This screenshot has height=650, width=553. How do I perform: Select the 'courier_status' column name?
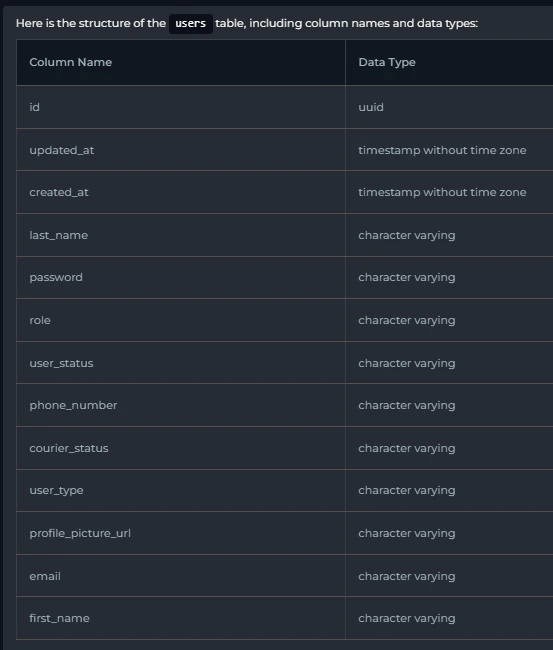pos(69,448)
